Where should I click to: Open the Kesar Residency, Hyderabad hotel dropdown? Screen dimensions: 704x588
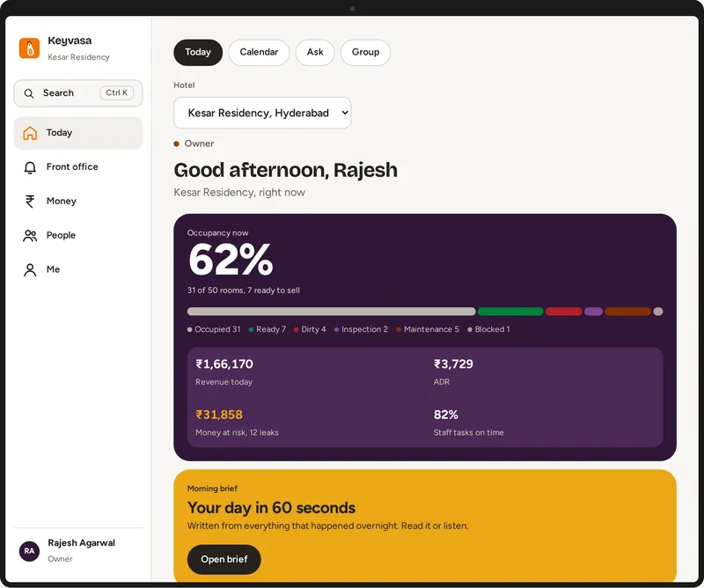[x=262, y=113]
